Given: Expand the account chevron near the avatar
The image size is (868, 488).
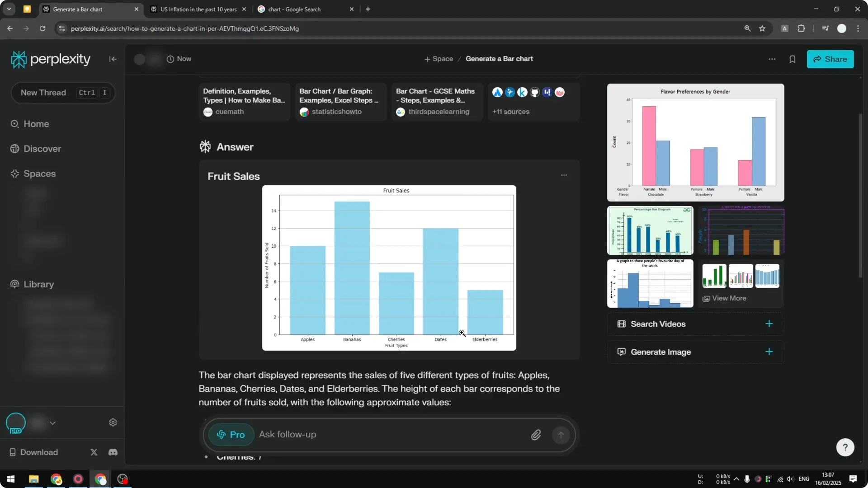Looking at the screenshot, I should [53, 422].
